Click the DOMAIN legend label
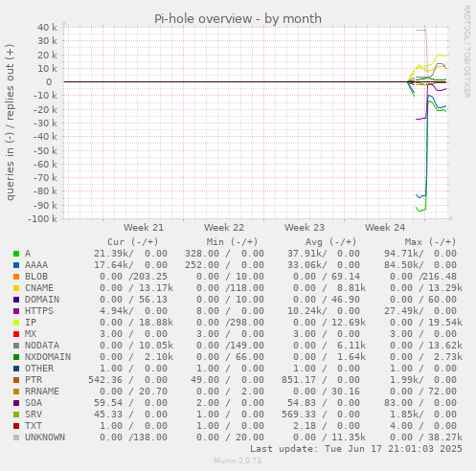This screenshot has width=476, height=471. (x=42, y=300)
